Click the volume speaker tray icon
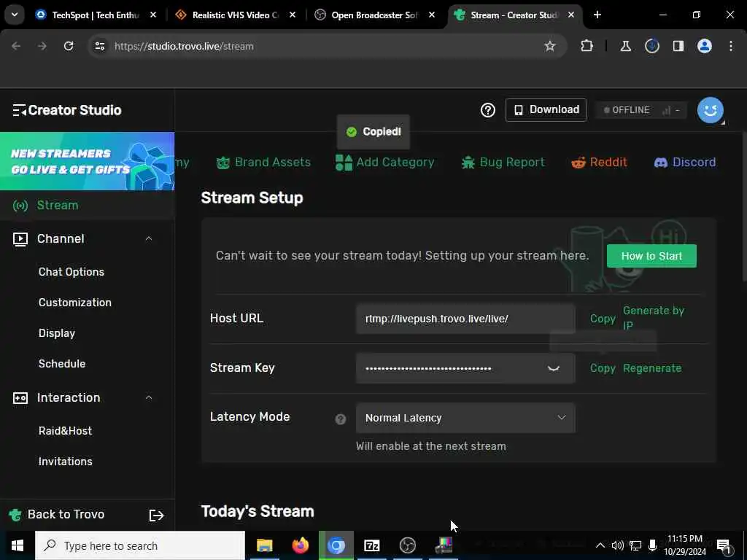The width and height of the screenshot is (747, 560). point(617,545)
